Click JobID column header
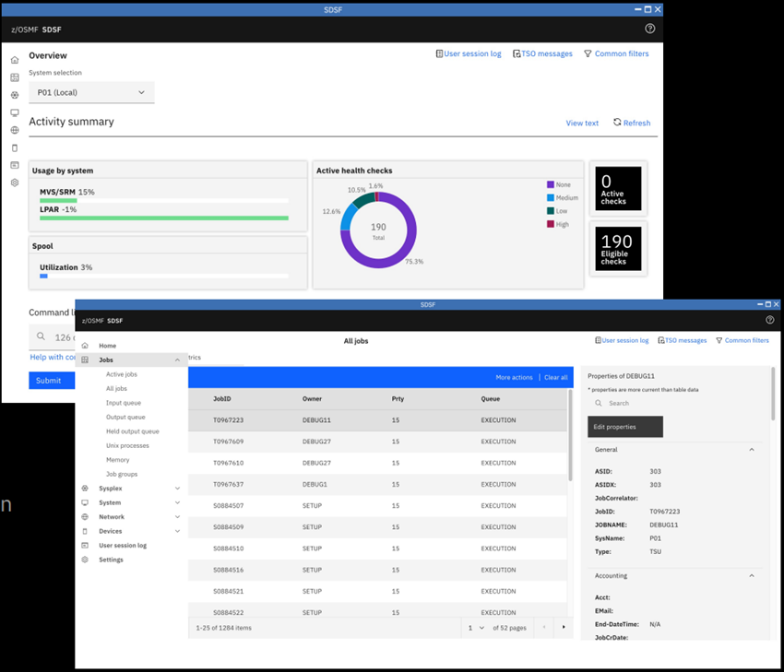 [222, 399]
